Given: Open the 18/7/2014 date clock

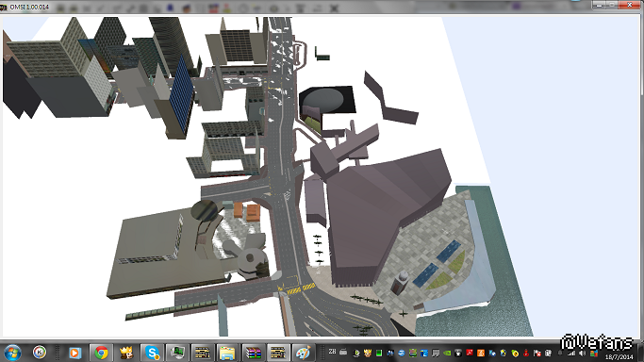Looking at the screenshot, I should coord(619,357).
